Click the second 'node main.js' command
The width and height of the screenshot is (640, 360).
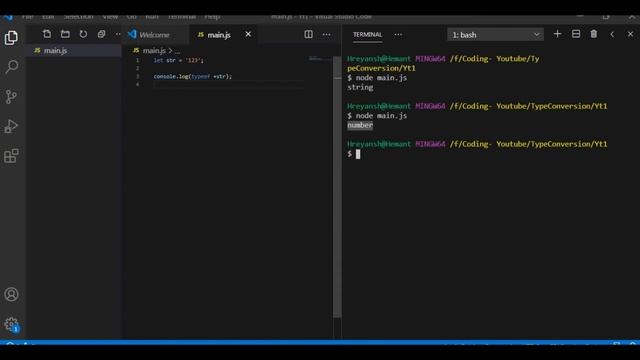coord(381,116)
